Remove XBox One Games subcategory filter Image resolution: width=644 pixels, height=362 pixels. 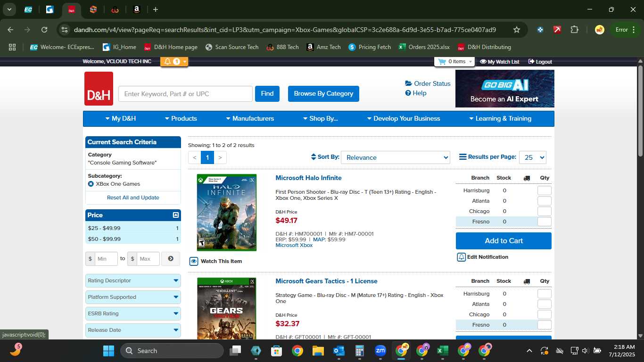(91, 184)
